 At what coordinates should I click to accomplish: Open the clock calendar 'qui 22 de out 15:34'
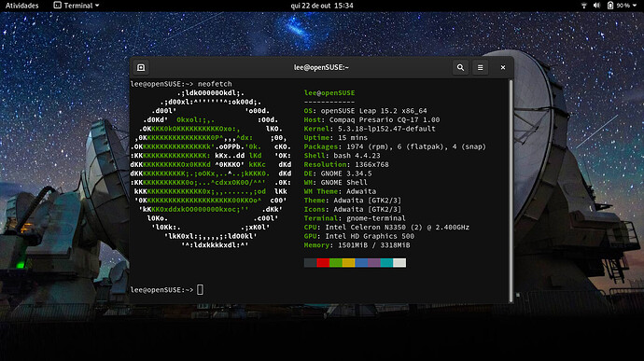coord(322,6)
